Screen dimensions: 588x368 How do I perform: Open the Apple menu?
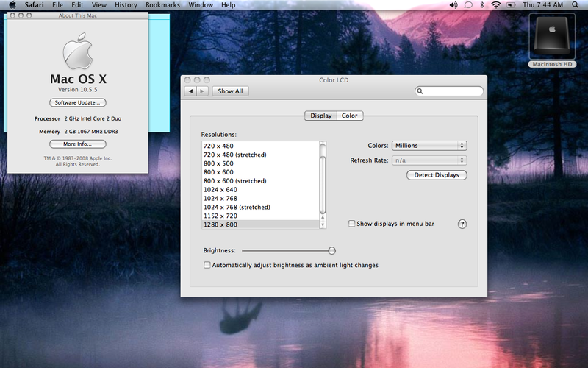(12, 5)
